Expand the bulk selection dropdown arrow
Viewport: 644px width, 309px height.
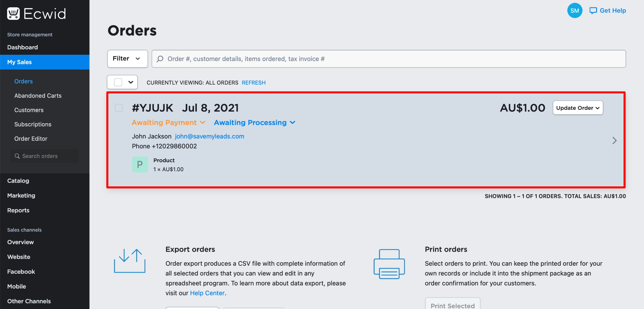(x=131, y=82)
